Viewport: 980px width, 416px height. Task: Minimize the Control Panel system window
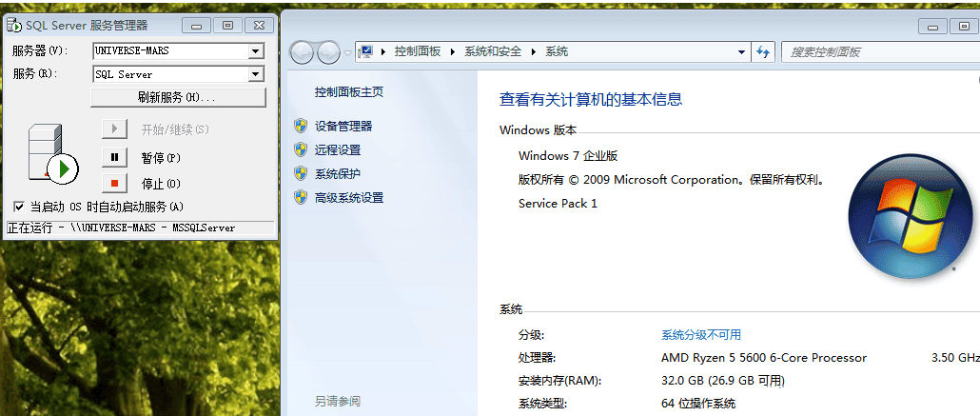click(933, 27)
